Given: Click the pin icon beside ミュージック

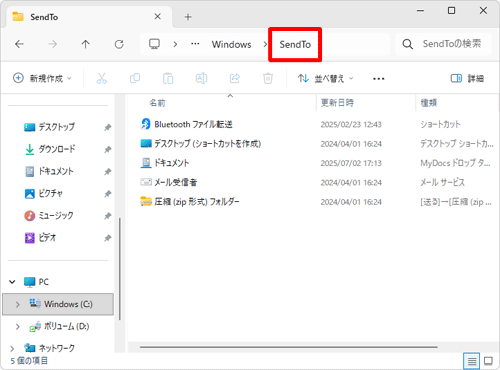Looking at the screenshot, I should click(x=107, y=216).
